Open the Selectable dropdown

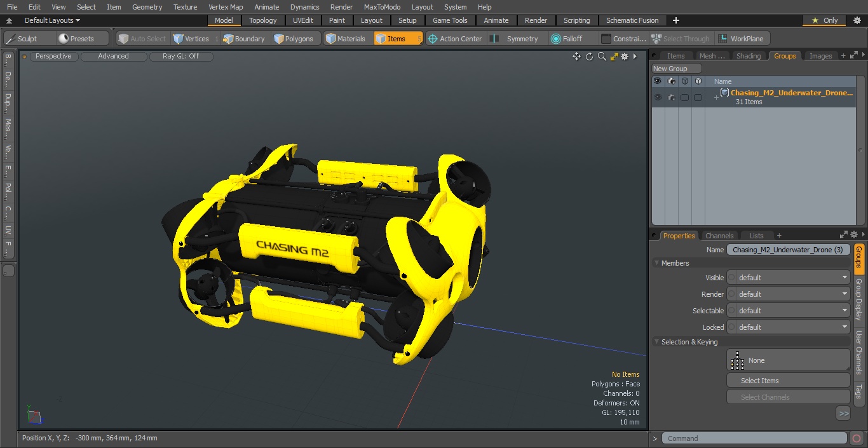[793, 311]
